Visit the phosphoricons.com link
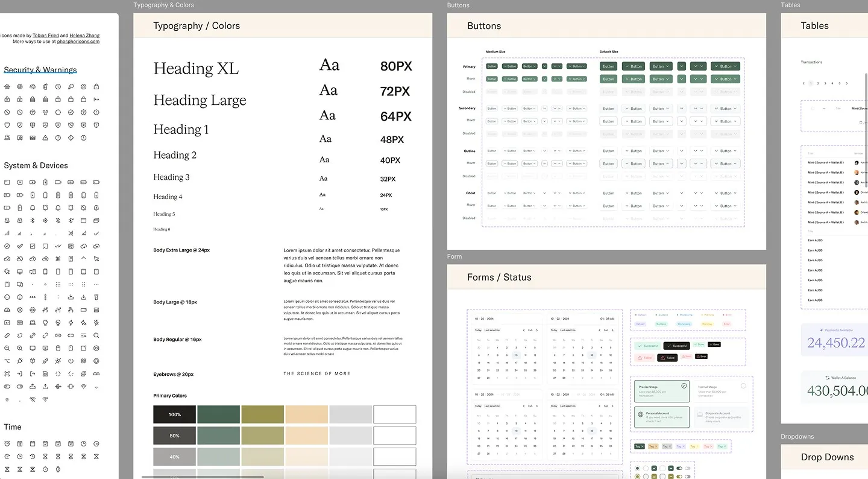This screenshot has width=868, height=479. click(78, 42)
